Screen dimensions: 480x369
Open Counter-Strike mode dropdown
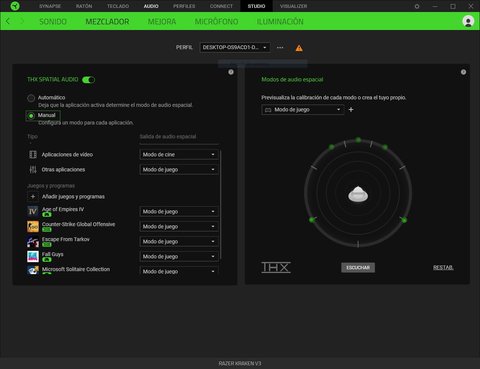click(x=179, y=226)
